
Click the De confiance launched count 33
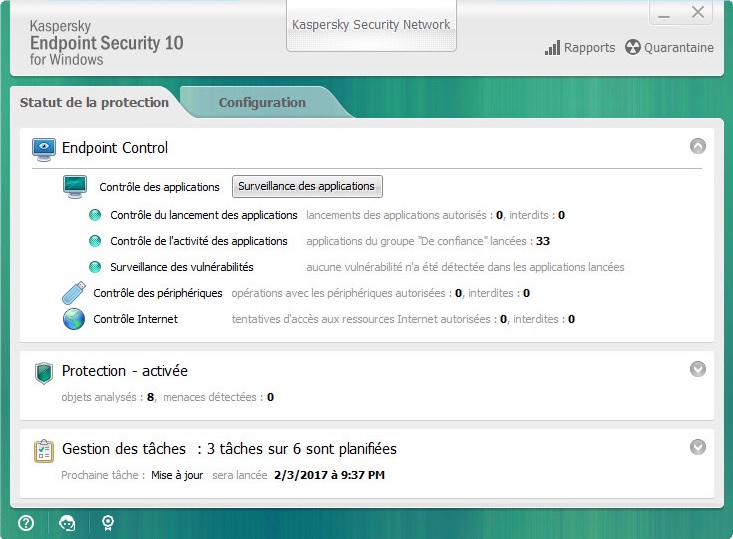[x=543, y=241]
